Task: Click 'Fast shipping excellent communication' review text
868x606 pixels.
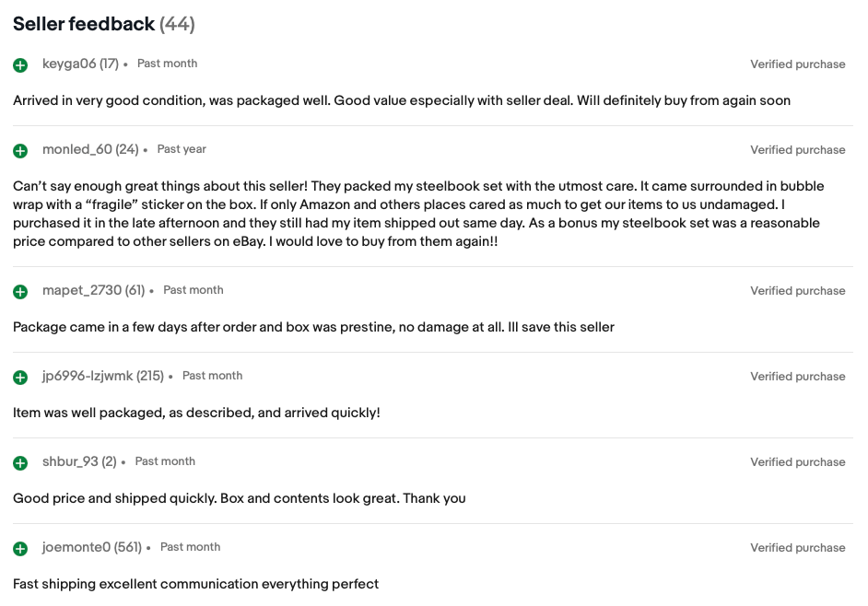Action: [195, 584]
